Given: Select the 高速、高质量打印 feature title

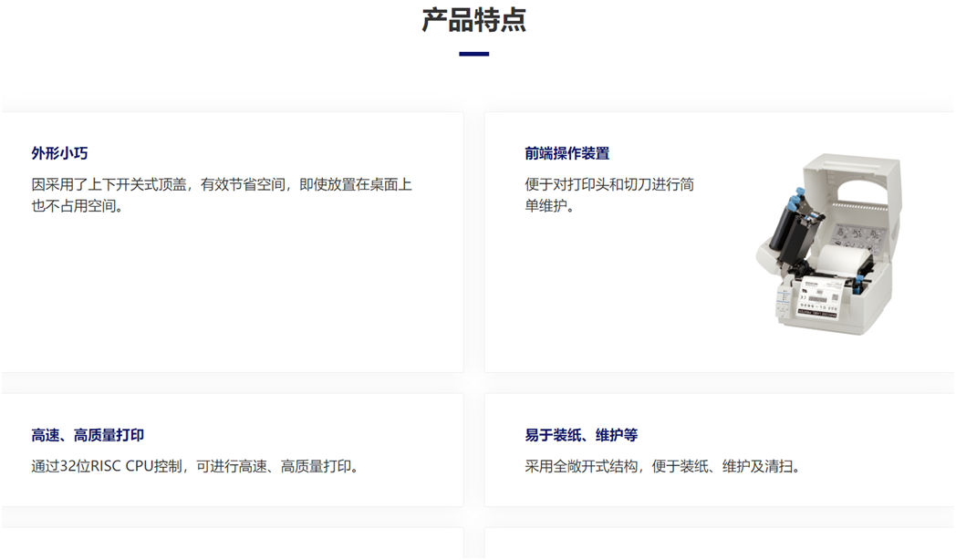Looking at the screenshot, I should [88, 435].
